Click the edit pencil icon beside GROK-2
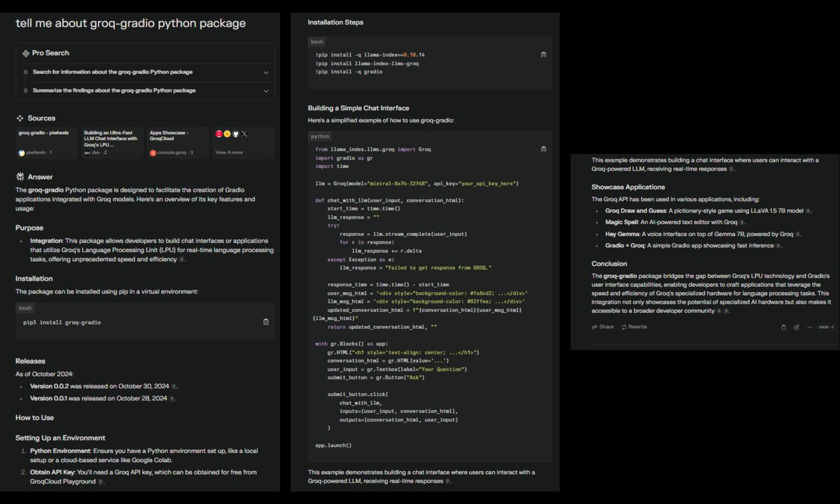 pos(796,327)
